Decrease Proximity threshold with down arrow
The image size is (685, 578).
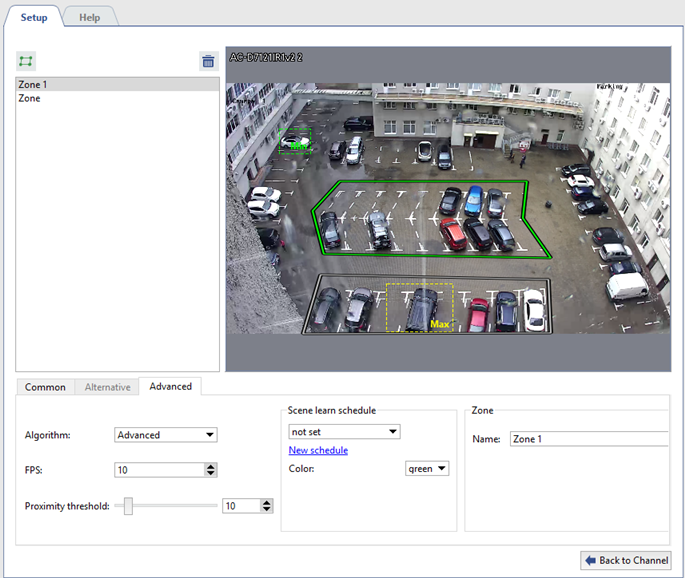(266, 510)
